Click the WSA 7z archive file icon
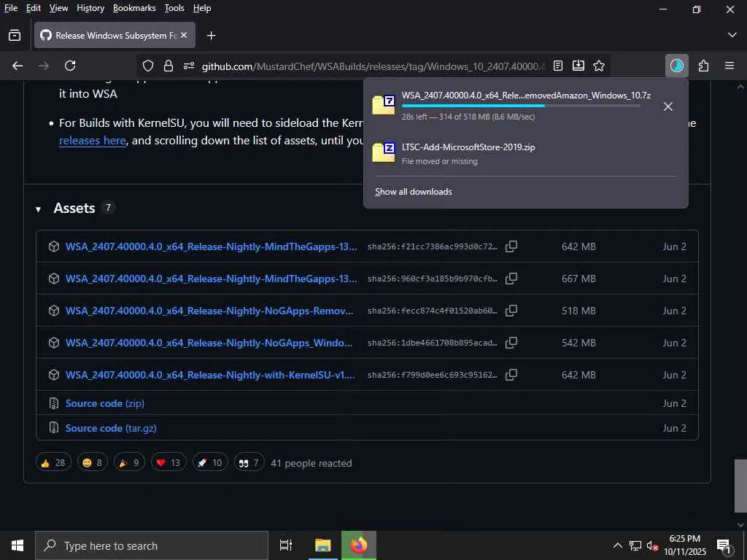Image resolution: width=747 pixels, height=560 pixels. pyautogui.click(x=384, y=105)
